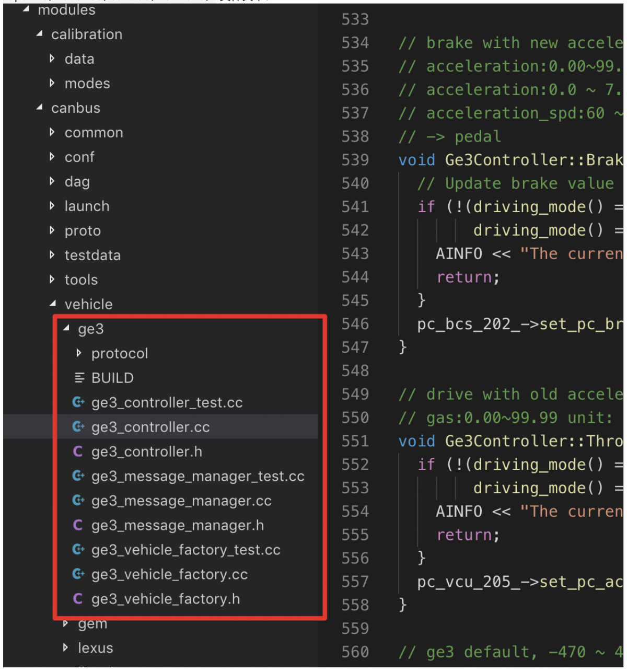Click the C++ icon beside ge3_message_manager_test.cc

coord(78,476)
